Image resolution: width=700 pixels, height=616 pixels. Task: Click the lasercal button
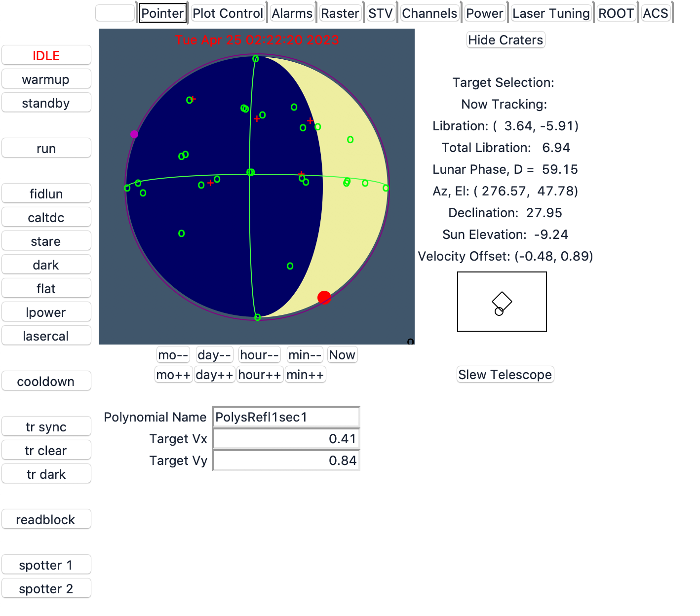point(46,336)
